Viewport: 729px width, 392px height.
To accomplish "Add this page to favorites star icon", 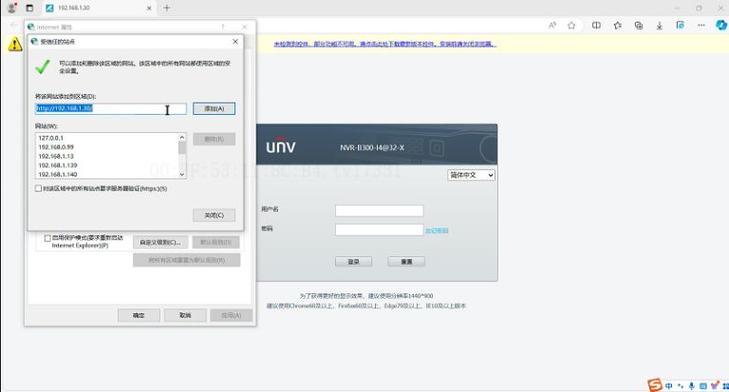I will 571,26.
